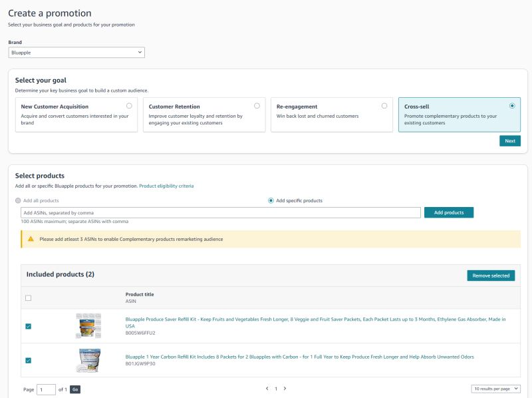This screenshot has height=398, width=532.
Task: Click the Remove selected button
Action: (x=491, y=276)
